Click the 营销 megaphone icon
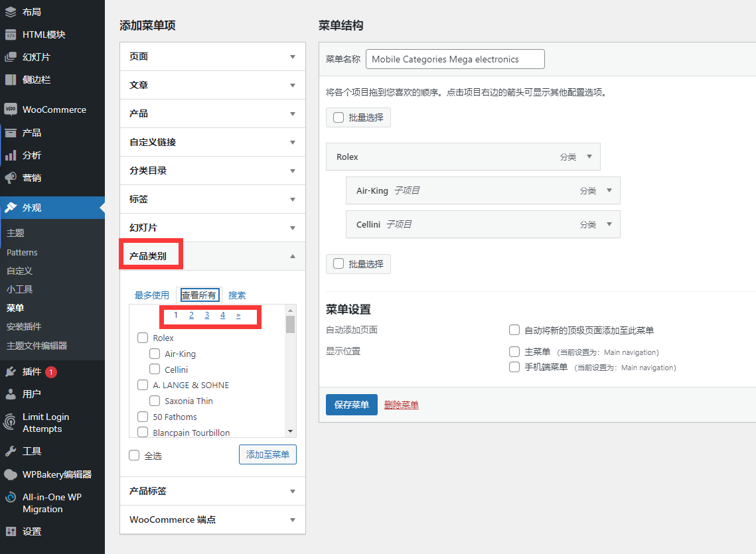This screenshot has height=554, width=756. click(x=11, y=178)
